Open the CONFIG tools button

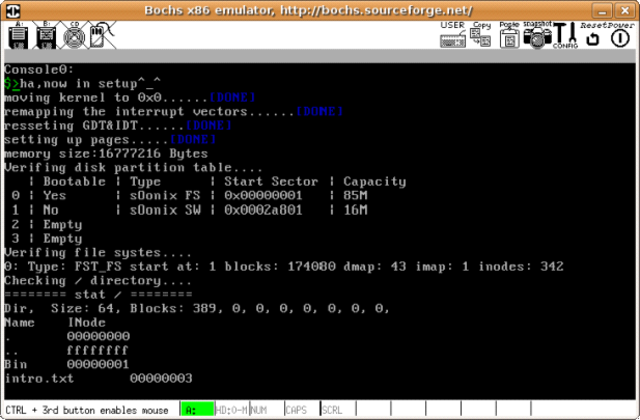tap(565, 36)
